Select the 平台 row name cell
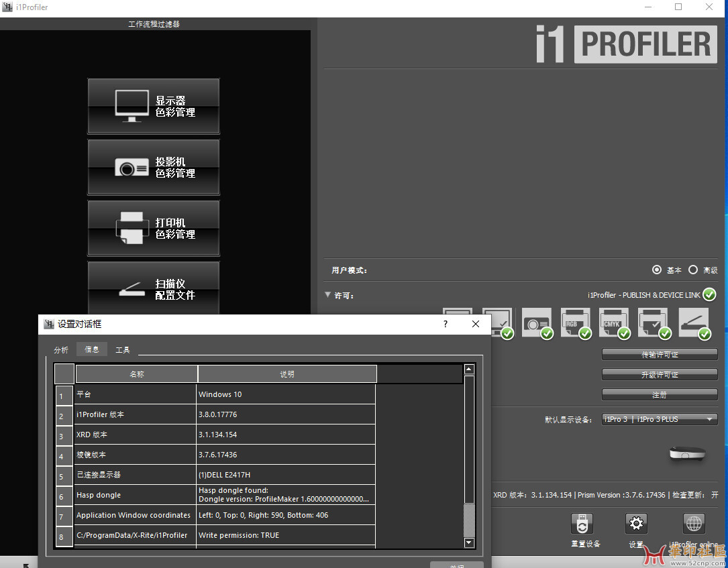This screenshot has height=568, width=728. 135,394
